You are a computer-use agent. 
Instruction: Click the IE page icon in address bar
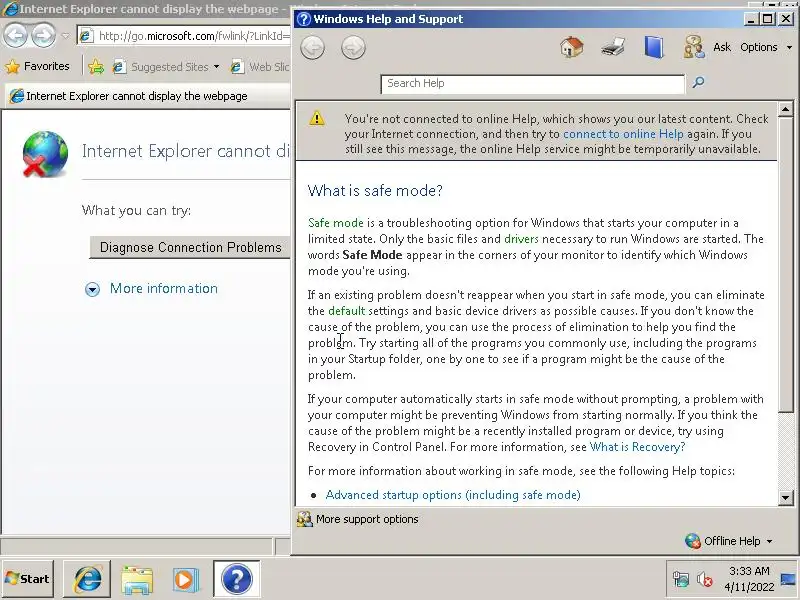coord(86,36)
